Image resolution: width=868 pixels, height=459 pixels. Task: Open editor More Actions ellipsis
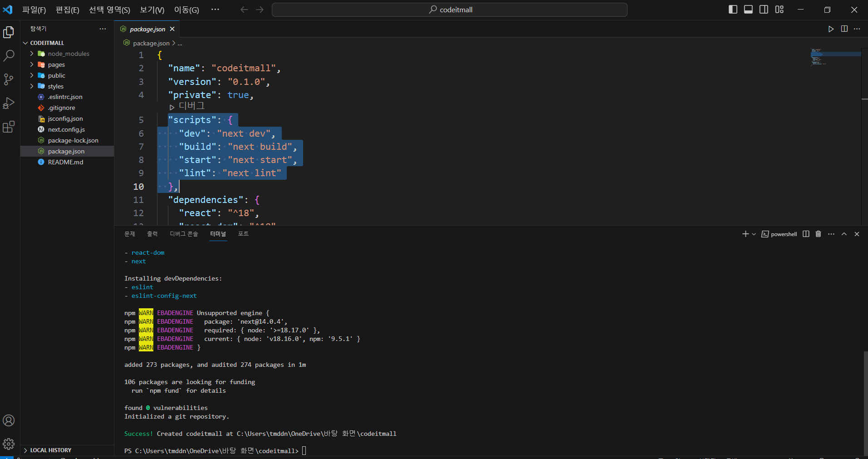point(857,29)
